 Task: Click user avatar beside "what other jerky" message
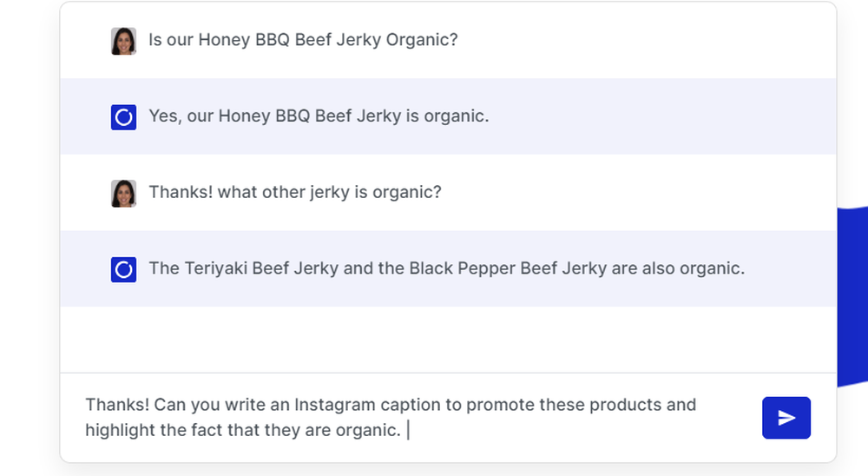[123, 194]
